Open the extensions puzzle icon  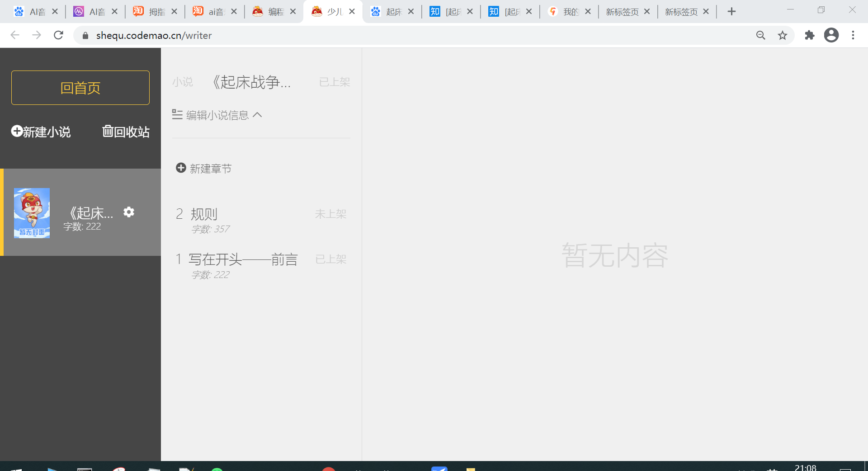click(810, 35)
